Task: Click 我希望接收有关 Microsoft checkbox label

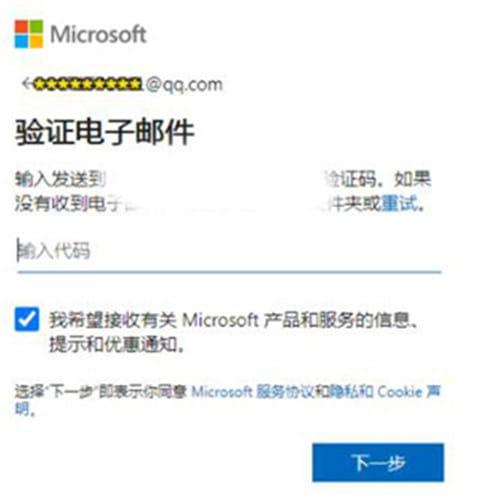Action: [x=153, y=320]
